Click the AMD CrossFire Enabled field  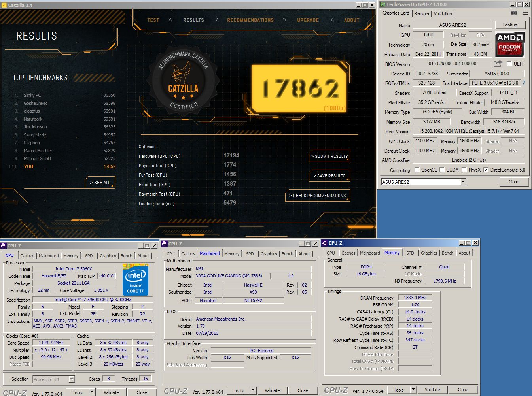tap(469, 160)
